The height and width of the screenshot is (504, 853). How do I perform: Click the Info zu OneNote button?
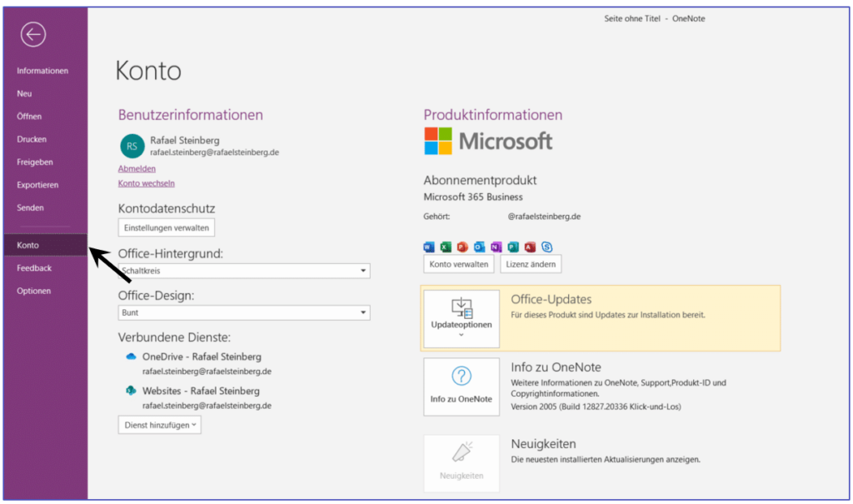tap(461, 387)
